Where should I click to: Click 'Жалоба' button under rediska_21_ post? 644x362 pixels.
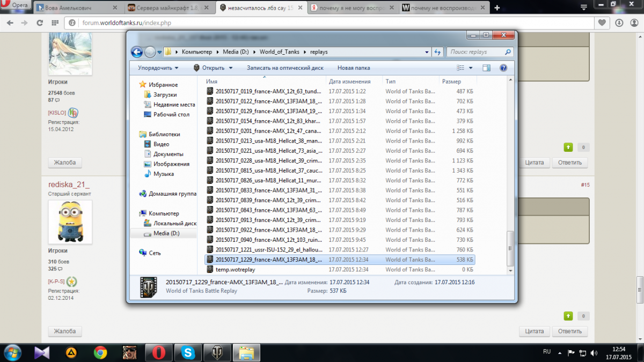click(x=65, y=331)
